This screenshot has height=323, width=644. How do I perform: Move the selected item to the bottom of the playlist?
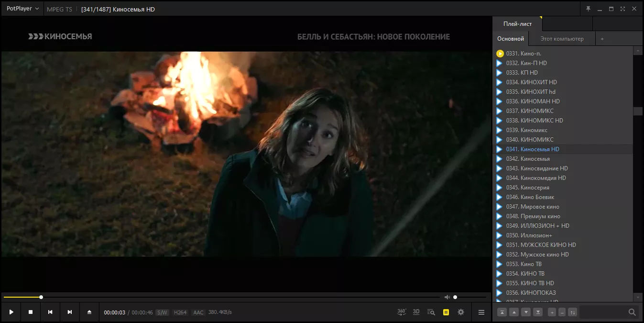538,312
